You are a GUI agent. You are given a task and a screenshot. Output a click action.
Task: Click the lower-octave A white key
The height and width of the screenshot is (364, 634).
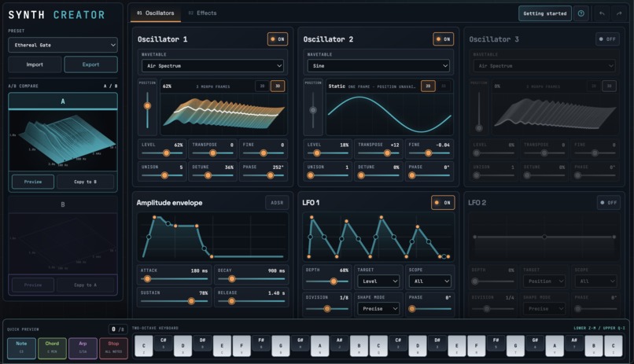click(x=320, y=346)
